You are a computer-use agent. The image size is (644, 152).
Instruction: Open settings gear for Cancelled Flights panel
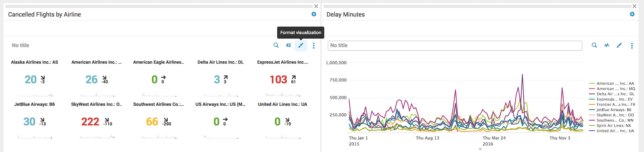[x=314, y=14]
